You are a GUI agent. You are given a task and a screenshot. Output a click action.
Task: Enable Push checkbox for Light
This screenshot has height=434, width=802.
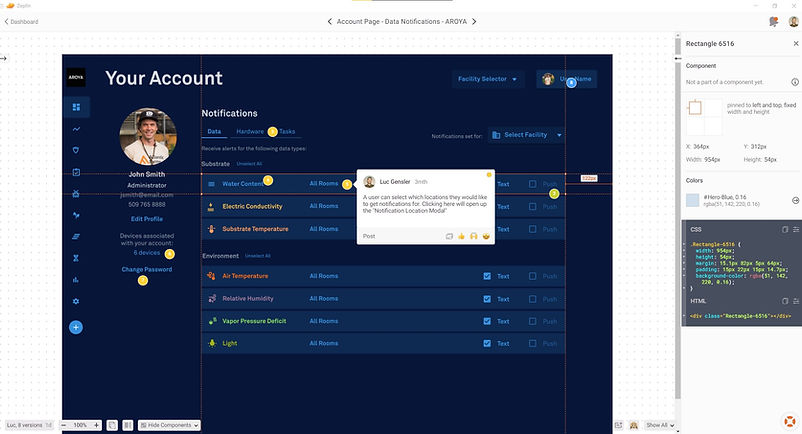(x=532, y=344)
